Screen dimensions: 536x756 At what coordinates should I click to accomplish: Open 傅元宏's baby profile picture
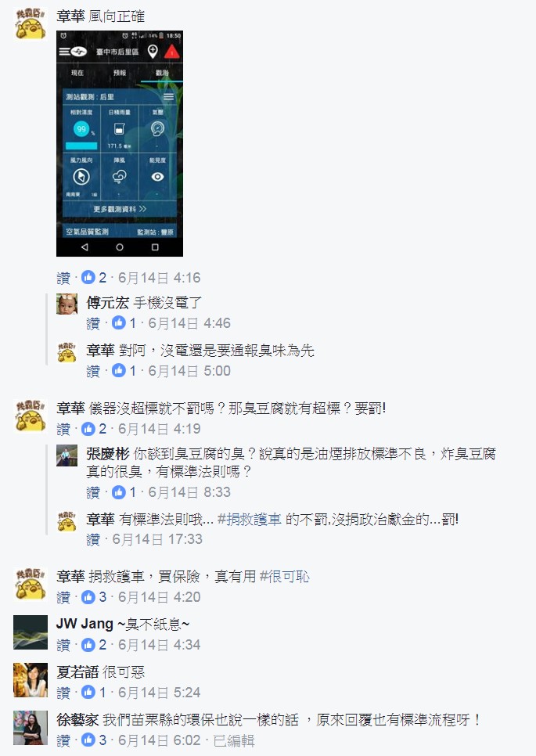coord(67,304)
